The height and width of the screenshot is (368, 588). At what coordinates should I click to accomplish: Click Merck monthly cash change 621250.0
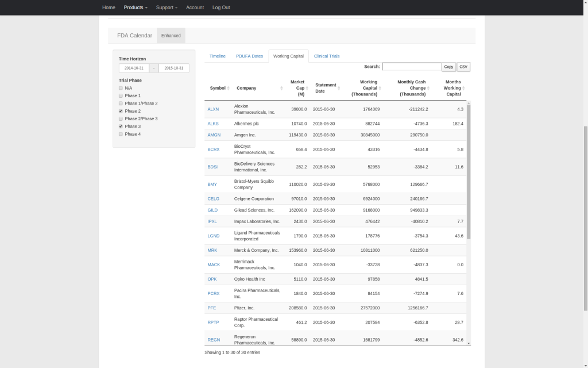pos(419,251)
